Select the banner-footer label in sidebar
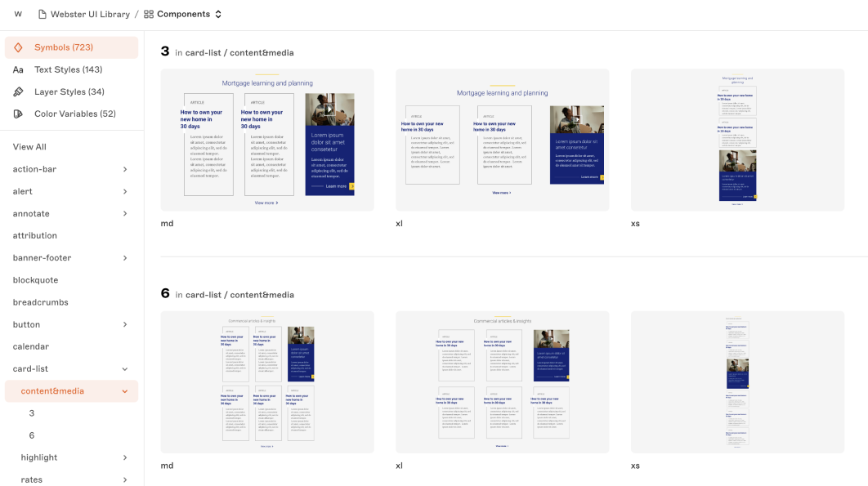Viewport: 868px width, 486px height. (42, 258)
